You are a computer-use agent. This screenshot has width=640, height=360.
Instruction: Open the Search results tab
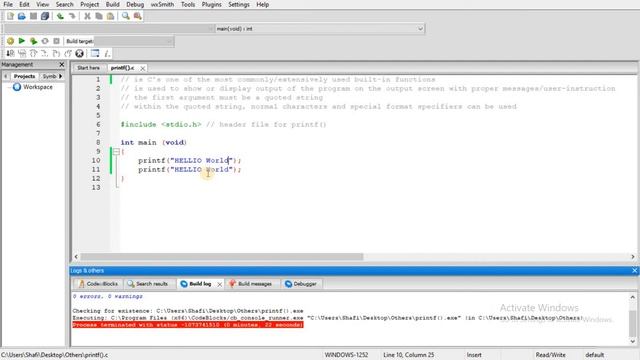148,284
